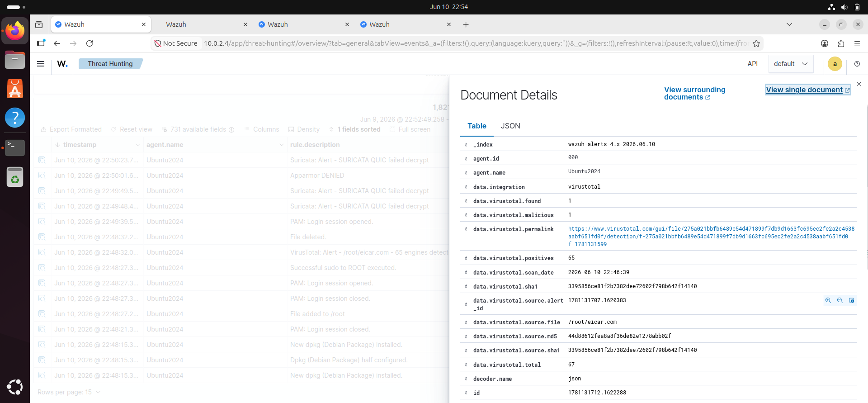Open the Help app in dock
This screenshot has width=868, height=403.
pyautogui.click(x=15, y=118)
